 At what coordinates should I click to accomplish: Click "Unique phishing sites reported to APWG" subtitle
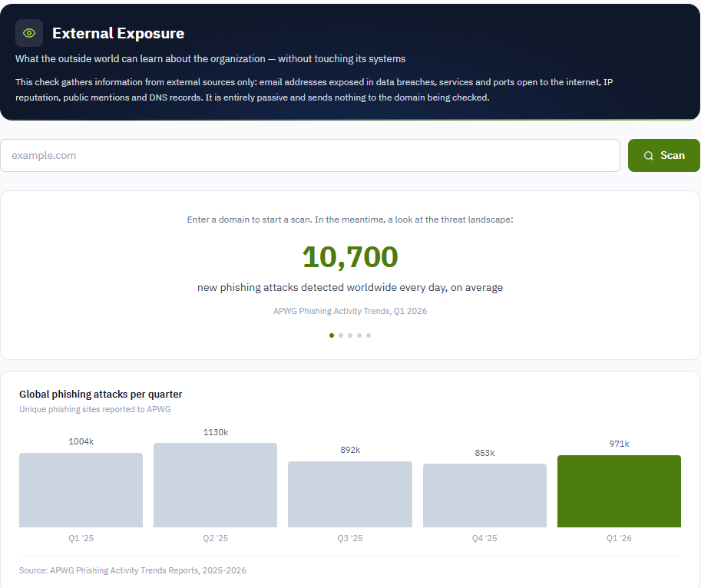click(94, 409)
